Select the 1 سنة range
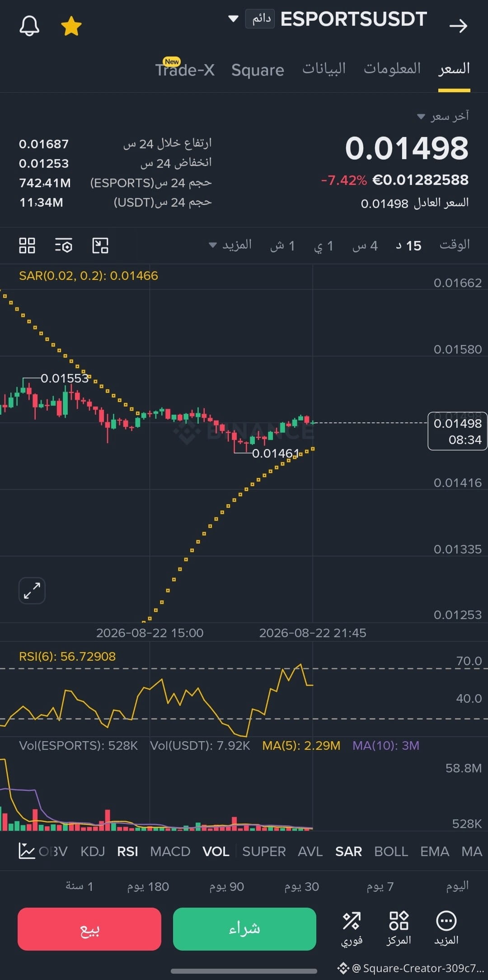488x980 pixels. click(79, 886)
